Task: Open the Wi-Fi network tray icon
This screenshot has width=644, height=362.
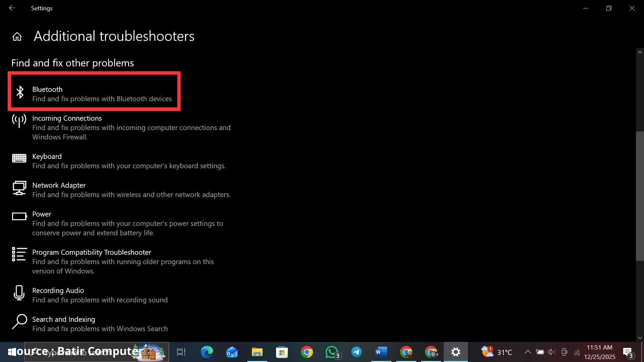Action: (577, 352)
